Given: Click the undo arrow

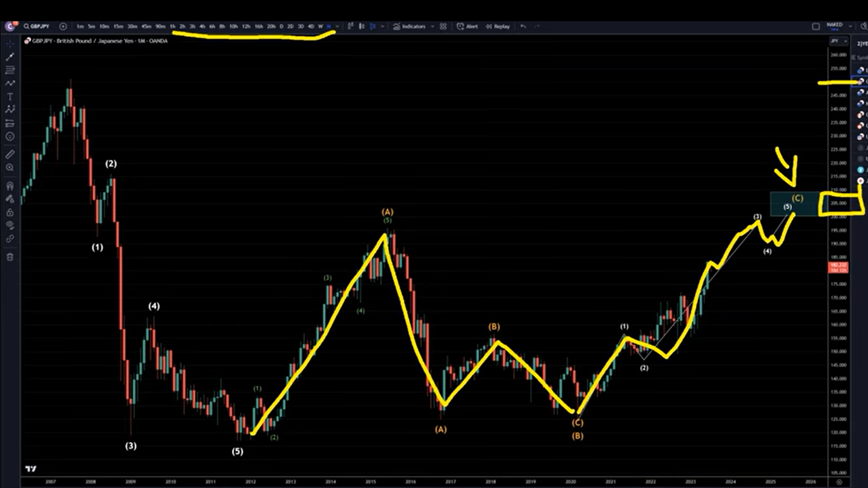Looking at the screenshot, I should 523,26.
